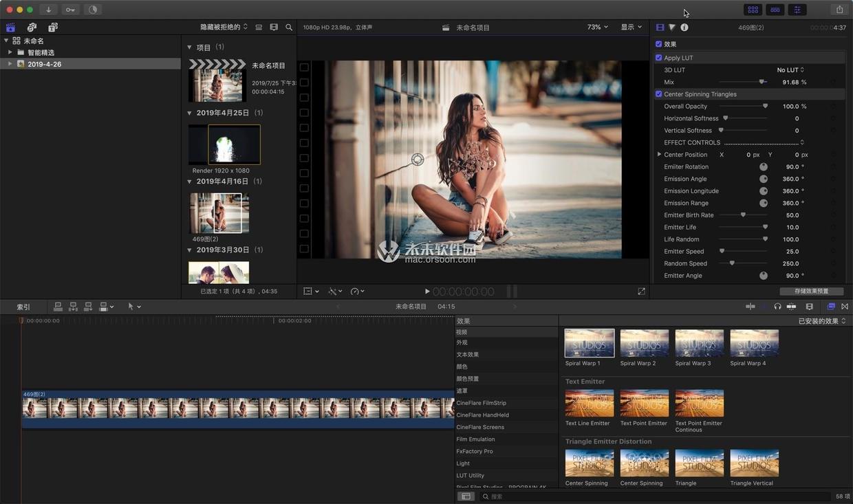Image resolution: width=853 pixels, height=504 pixels.
Task: Select the LUT Utility effects category
Action: pos(471,475)
